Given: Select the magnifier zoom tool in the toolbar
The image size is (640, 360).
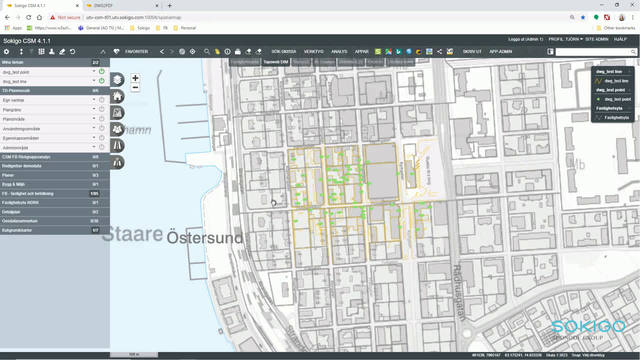Looking at the screenshot, I should coord(207,52).
